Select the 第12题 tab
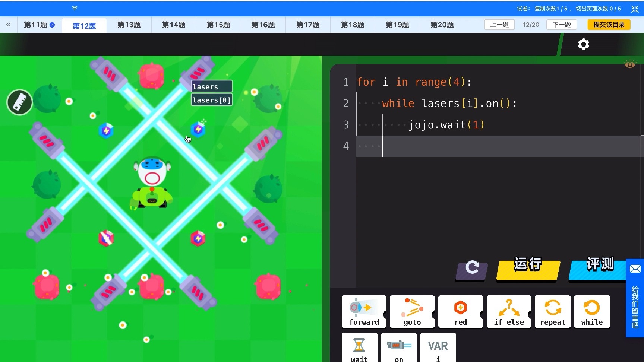Viewport: 644px width, 362px height. pyautogui.click(x=84, y=25)
